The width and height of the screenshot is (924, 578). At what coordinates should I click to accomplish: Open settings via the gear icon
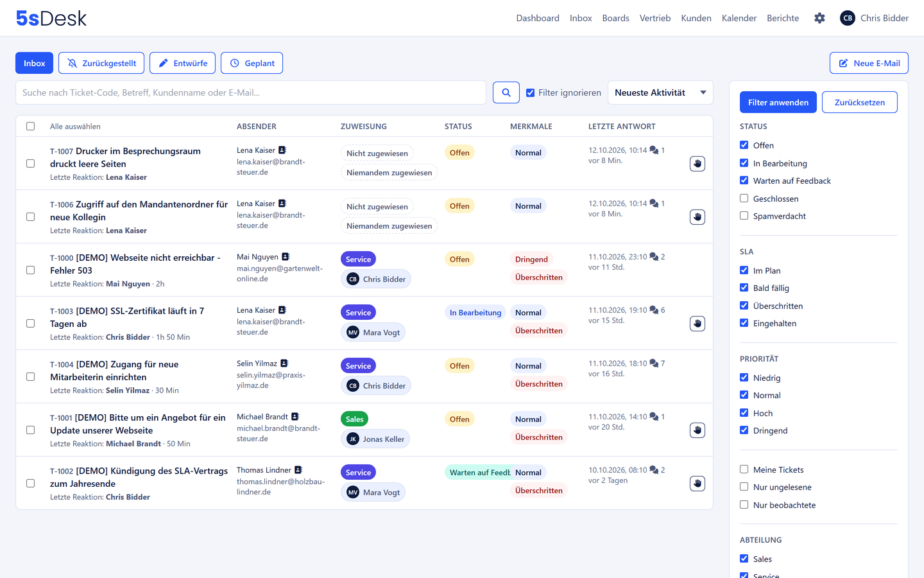[x=819, y=18]
